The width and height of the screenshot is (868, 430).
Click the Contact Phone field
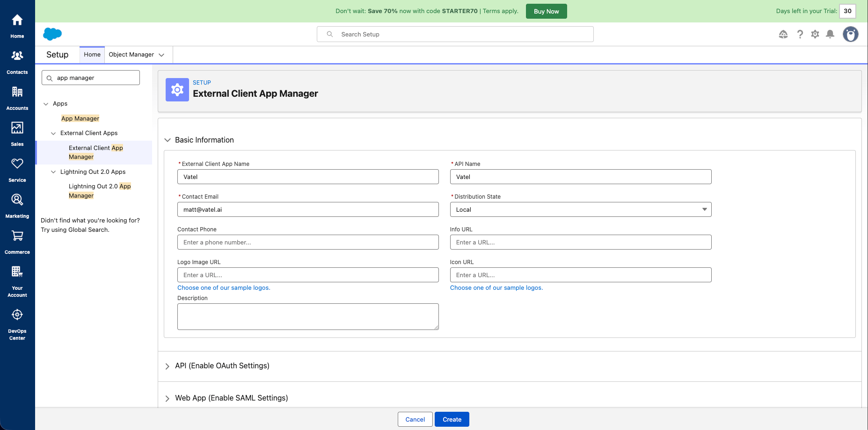(308, 242)
